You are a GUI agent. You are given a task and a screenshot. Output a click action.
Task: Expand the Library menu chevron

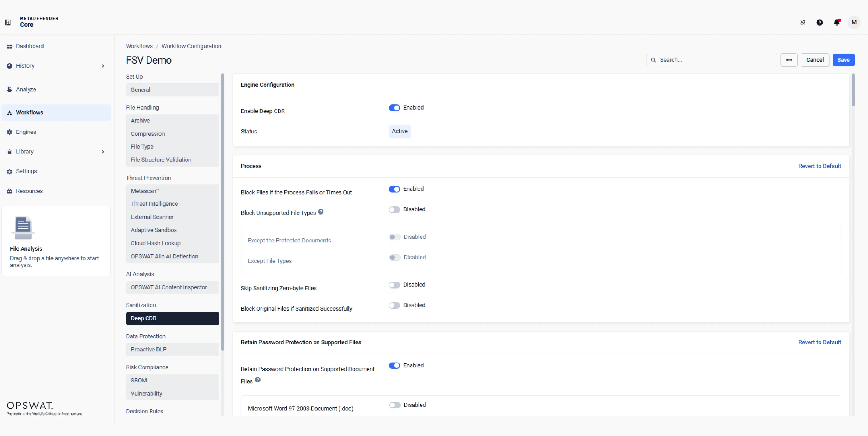click(103, 152)
